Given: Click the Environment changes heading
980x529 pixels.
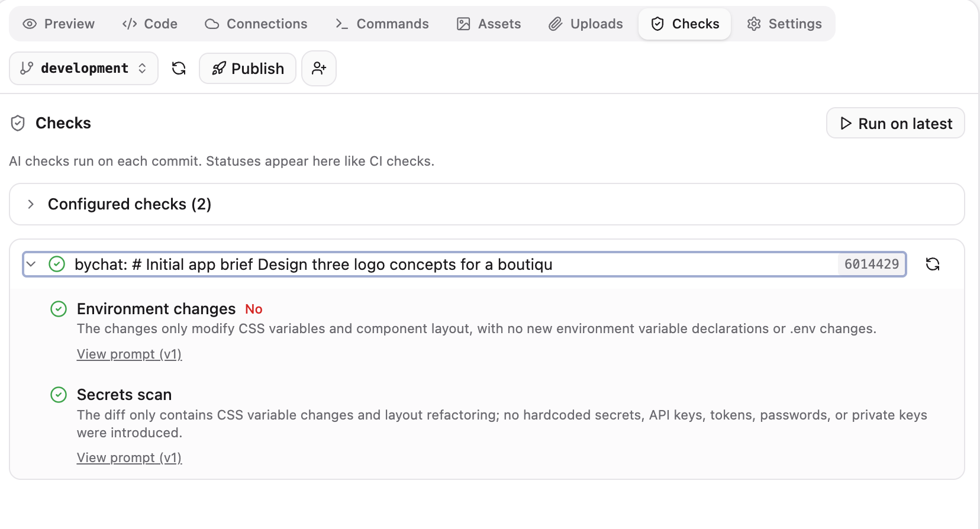Looking at the screenshot, I should pos(156,309).
